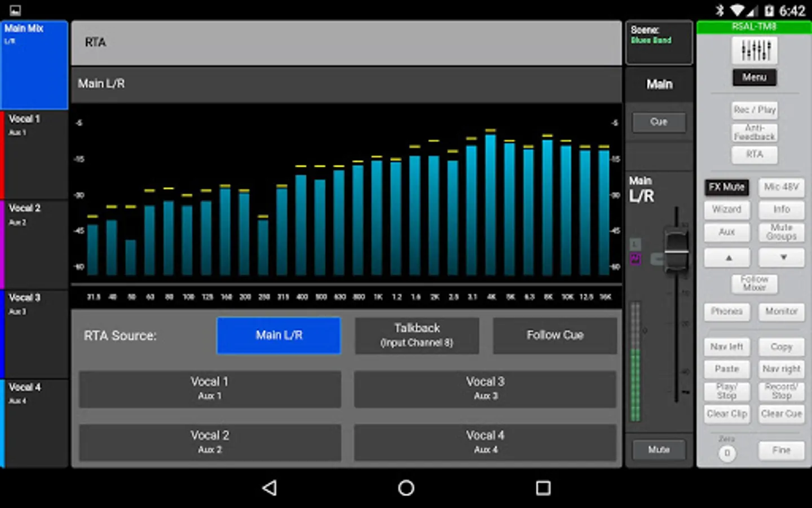Select Phones output
The width and height of the screenshot is (812, 508).
[727, 312]
